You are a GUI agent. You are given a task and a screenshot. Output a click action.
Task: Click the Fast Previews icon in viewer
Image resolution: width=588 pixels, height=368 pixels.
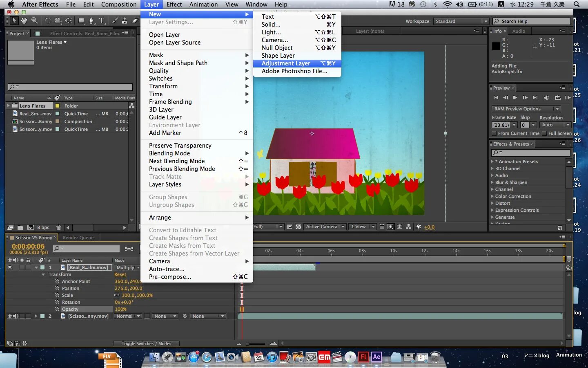(391, 227)
